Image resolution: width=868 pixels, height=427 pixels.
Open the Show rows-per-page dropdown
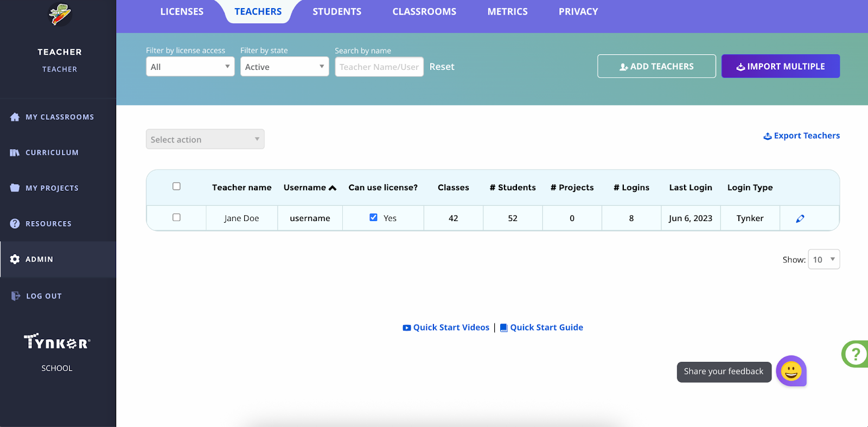tap(824, 260)
